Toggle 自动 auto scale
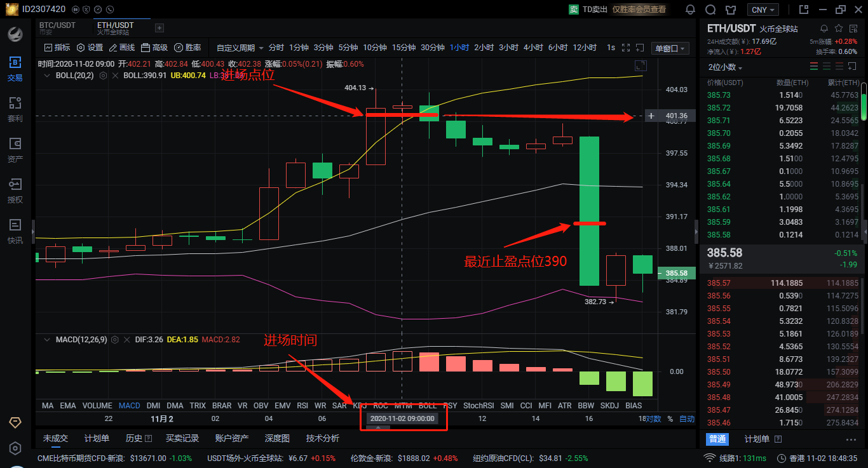Screen dimensions: 868x468 [x=687, y=419]
